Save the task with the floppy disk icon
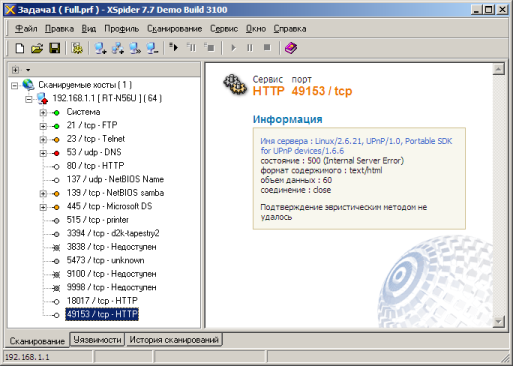513x366 pixels. click(x=55, y=48)
